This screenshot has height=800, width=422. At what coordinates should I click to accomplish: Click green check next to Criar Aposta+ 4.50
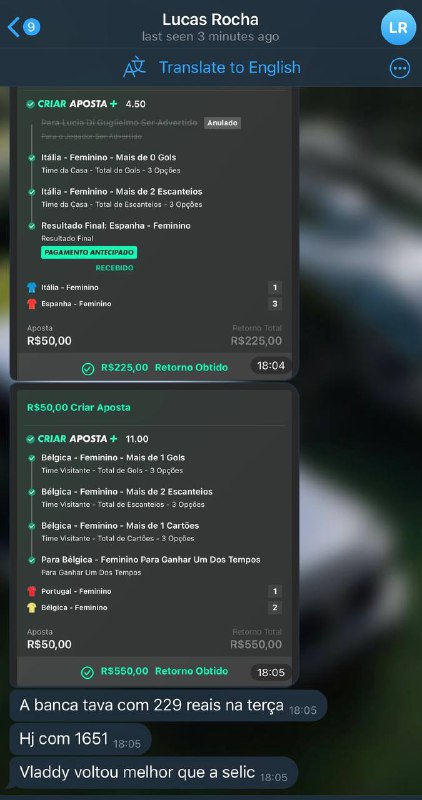click(x=31, y=104)
